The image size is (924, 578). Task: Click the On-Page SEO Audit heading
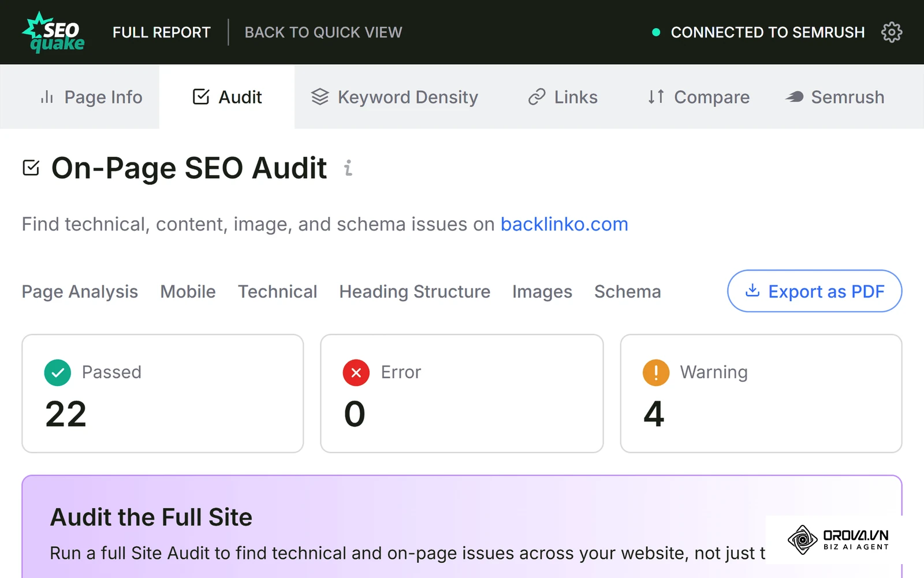[x=189, y=168]
